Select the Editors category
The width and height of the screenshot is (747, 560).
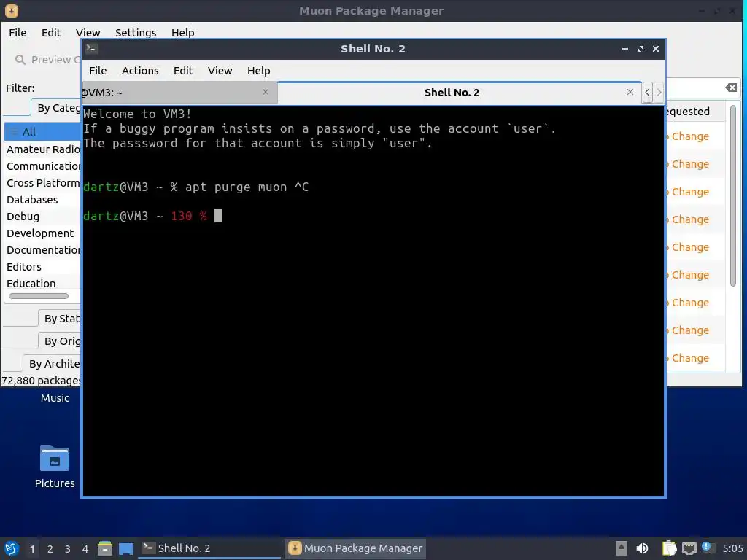coord(43,267)
